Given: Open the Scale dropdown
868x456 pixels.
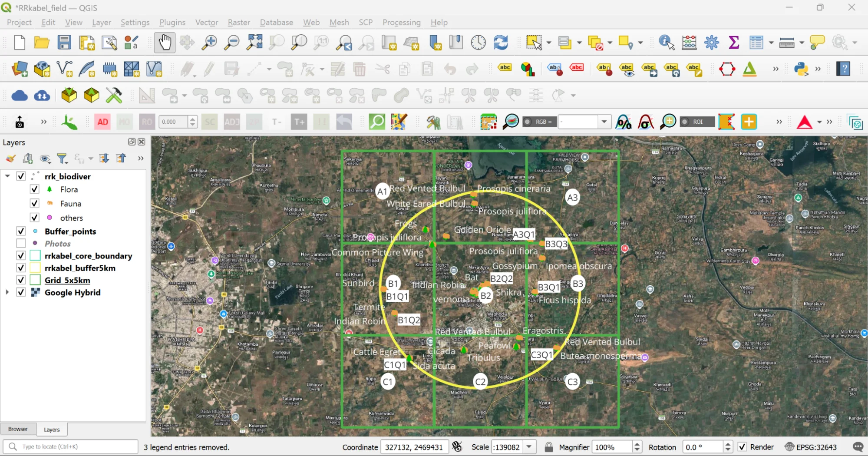Looking at the screenshot, I should [528, 447].
